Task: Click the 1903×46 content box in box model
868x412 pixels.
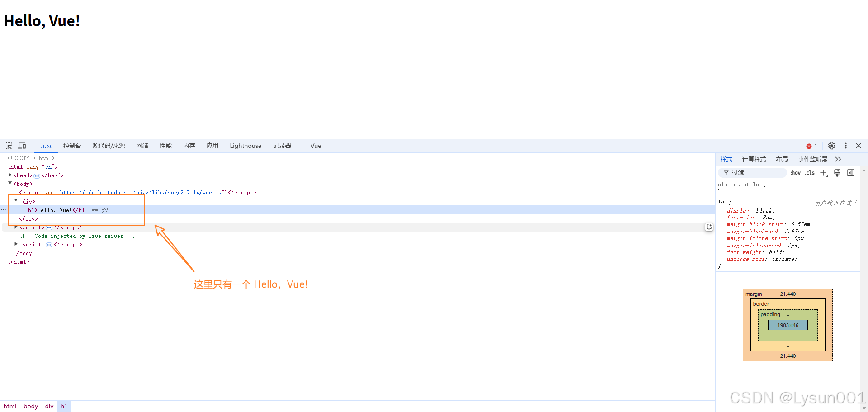Action: pyautogui.click(x=788, y=325)
